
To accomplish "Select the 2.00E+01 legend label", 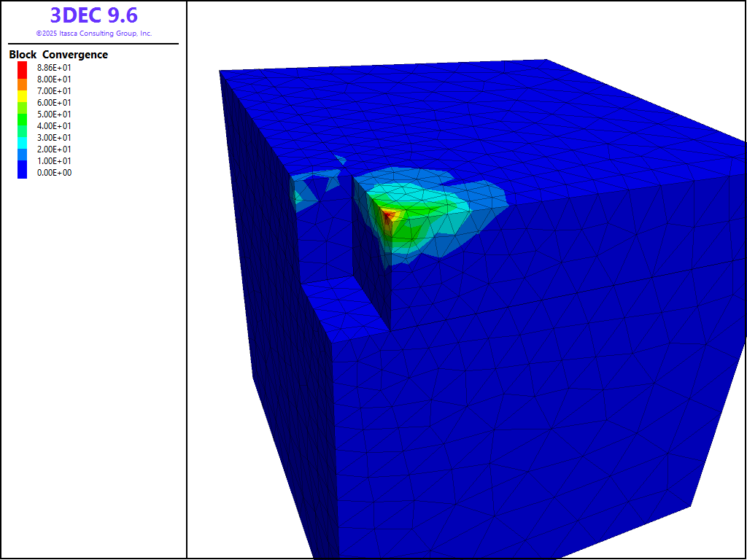I will [x=54, y=149].
